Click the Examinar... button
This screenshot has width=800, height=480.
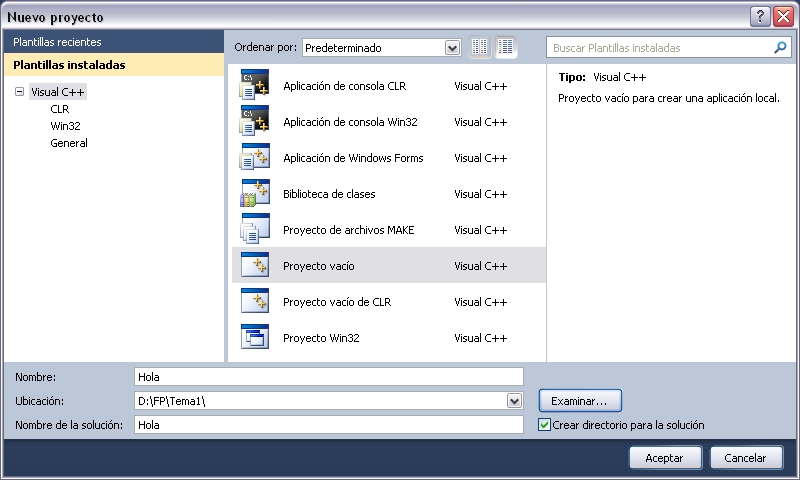click(x=580, y=401)
